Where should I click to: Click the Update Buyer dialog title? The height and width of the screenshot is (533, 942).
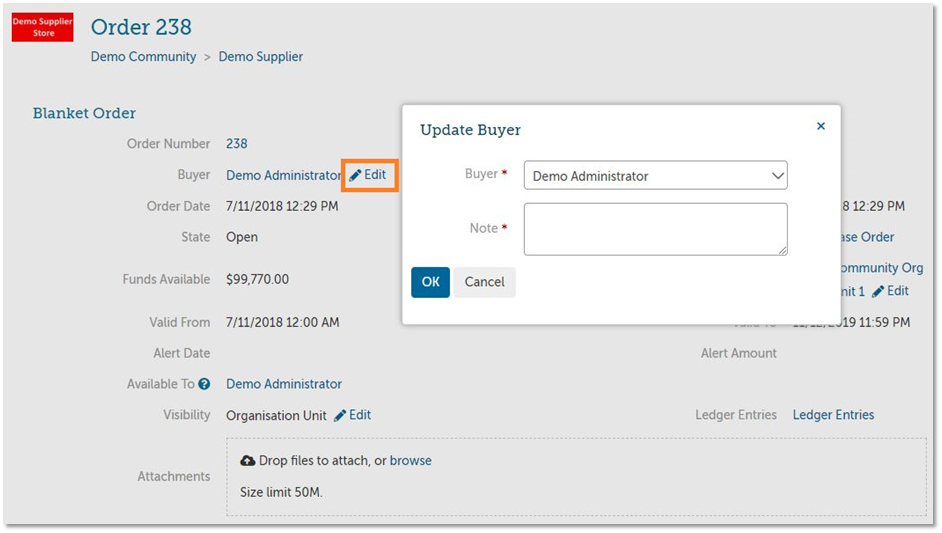[470, 130]
